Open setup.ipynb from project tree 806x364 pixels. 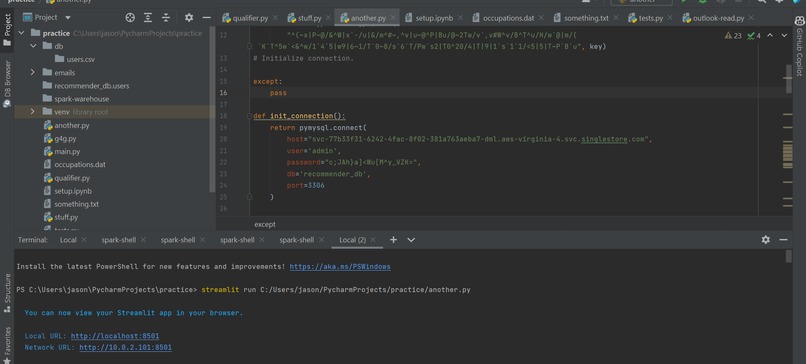pos(67,191)
